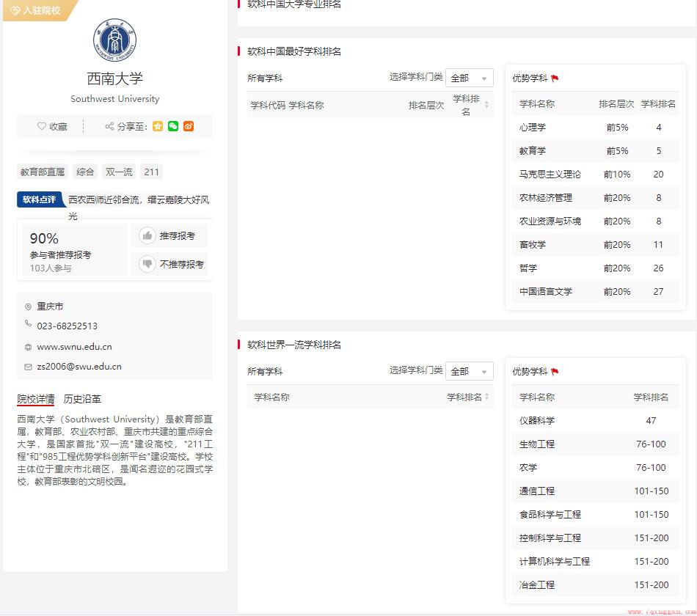The image size is (697, 616).
Task: Click 中国语言文学 row
Action: (x=595, y=292)
